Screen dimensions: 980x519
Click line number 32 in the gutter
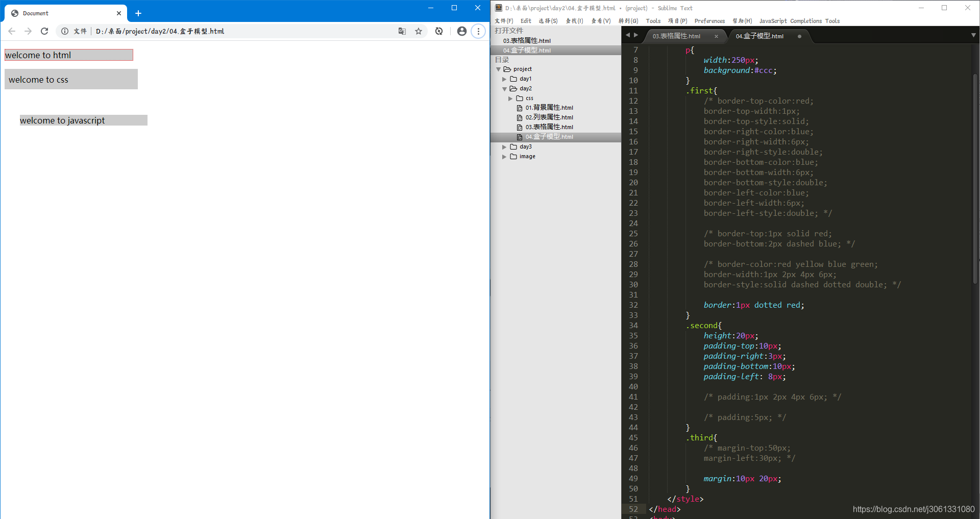633,305
